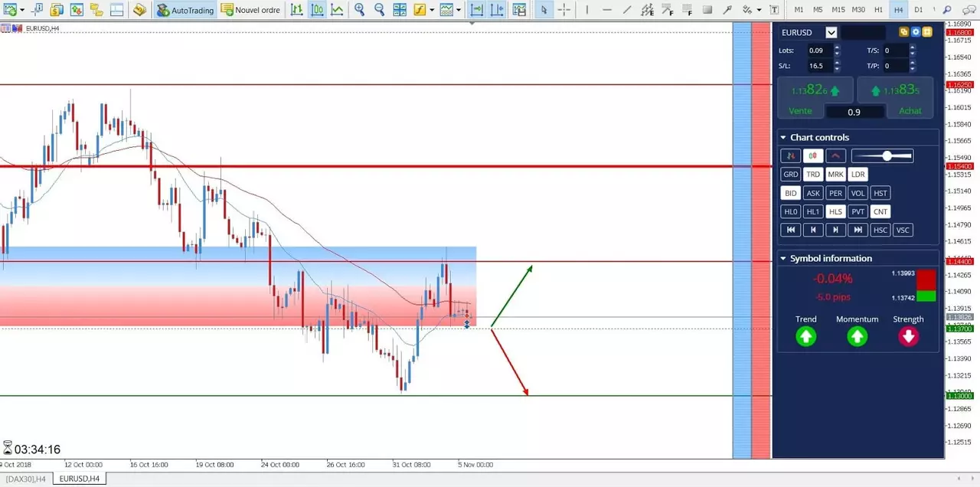Click the T/S input field
The width and height of the screenshot is (980, 487).
(x=895, y=51)
